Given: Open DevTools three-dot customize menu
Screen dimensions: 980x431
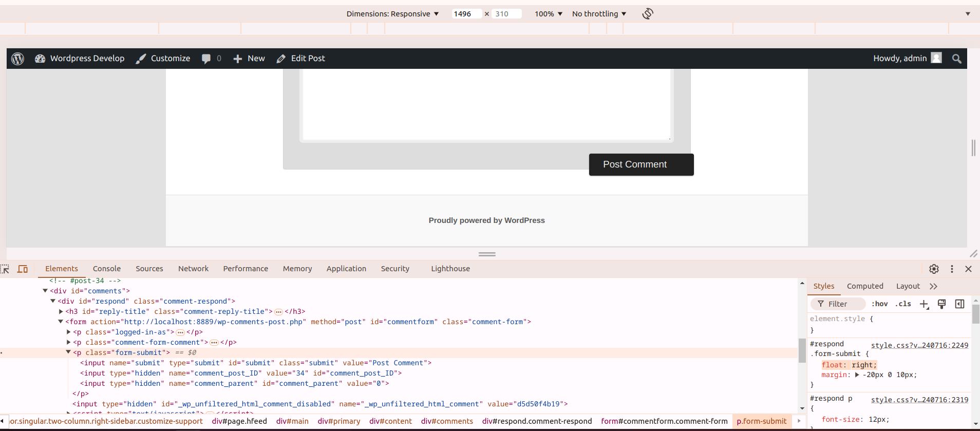Looking at the screenshot, I should [952, 269].
